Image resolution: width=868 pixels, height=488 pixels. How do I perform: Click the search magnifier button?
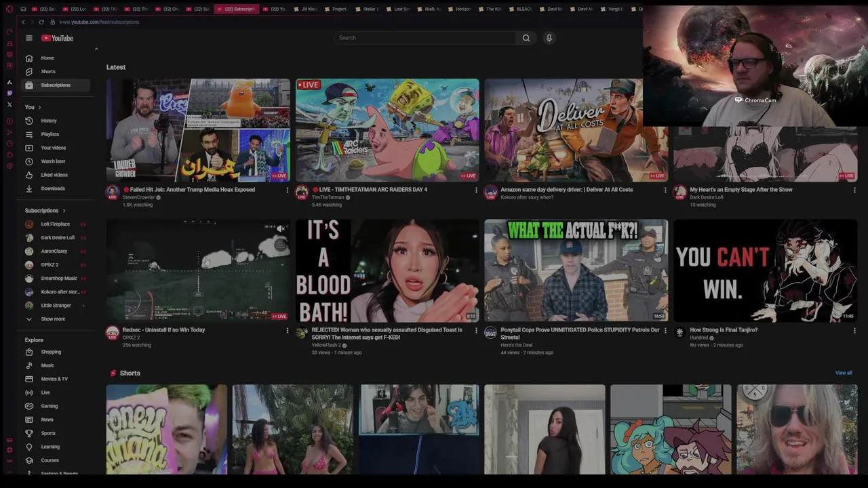click(x=526, y=38)
